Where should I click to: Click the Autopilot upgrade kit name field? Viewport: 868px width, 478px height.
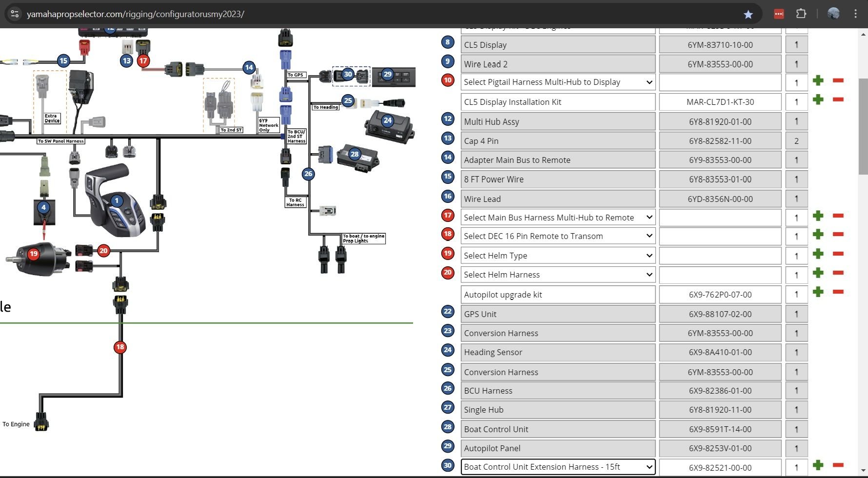tap(558, 295)
